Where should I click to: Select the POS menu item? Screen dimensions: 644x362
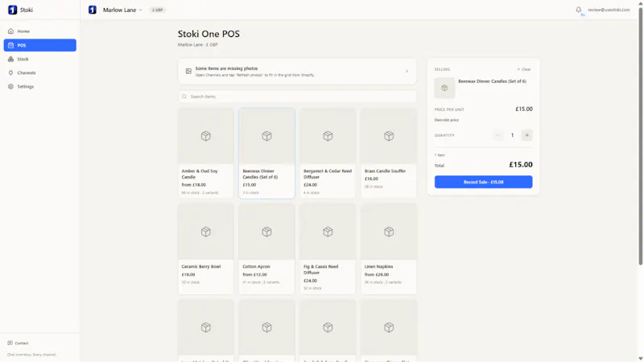point(39,45)
